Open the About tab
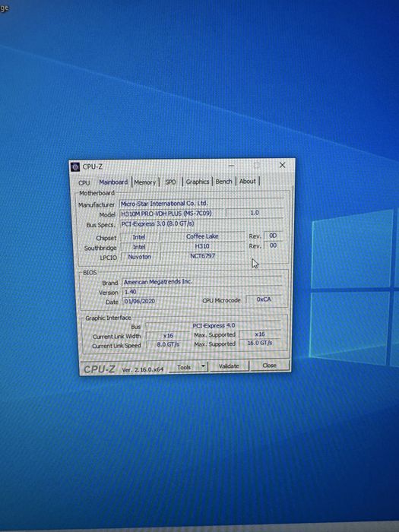 [x=248, y=181]
